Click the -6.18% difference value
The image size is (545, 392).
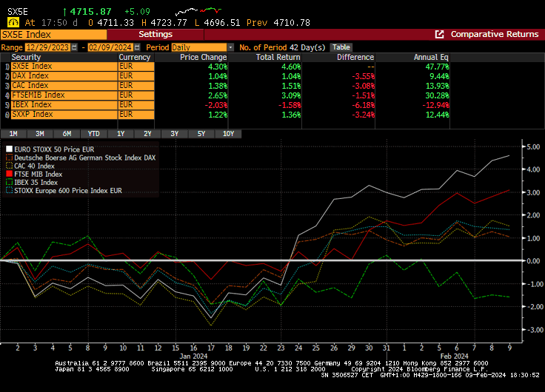(x=363, y=105)
